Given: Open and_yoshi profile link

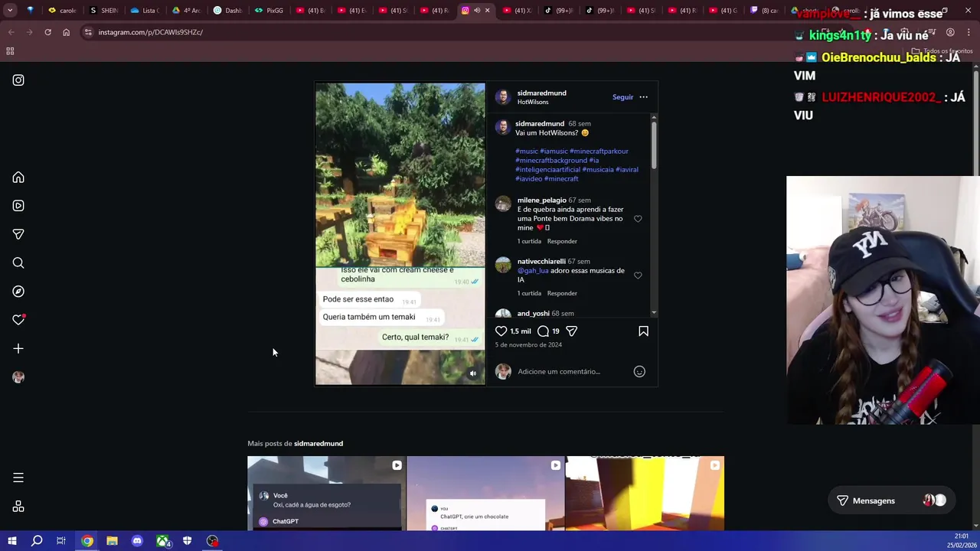Looking at the screenshot, I should click(533, 314).
